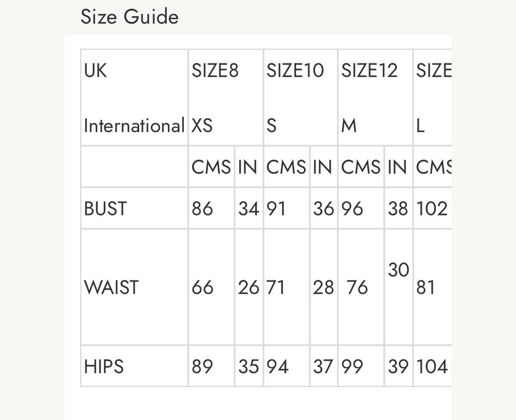This screenshot has width=516, height=420.
Task: Click the International row label
Action: point(134,126)
